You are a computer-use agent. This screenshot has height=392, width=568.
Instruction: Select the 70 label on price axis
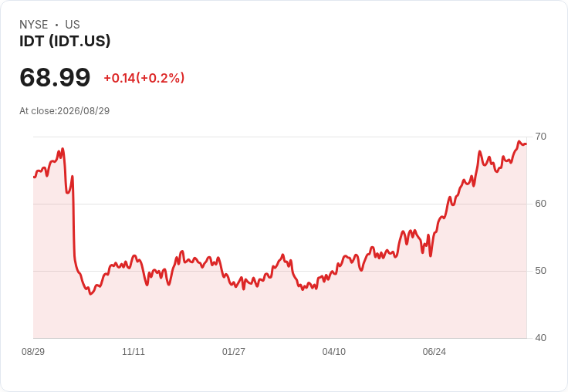[x=540, y=137]
